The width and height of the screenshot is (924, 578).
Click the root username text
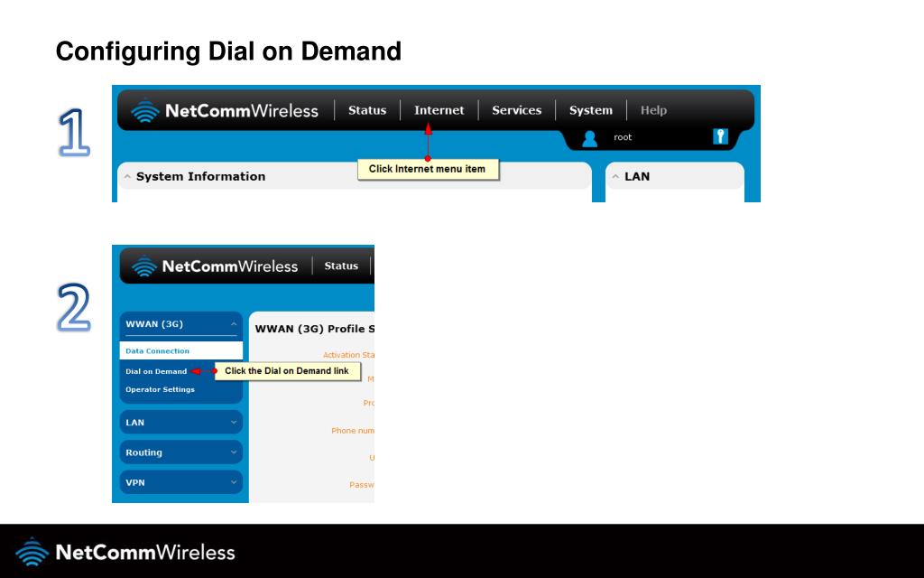point(623,137)
